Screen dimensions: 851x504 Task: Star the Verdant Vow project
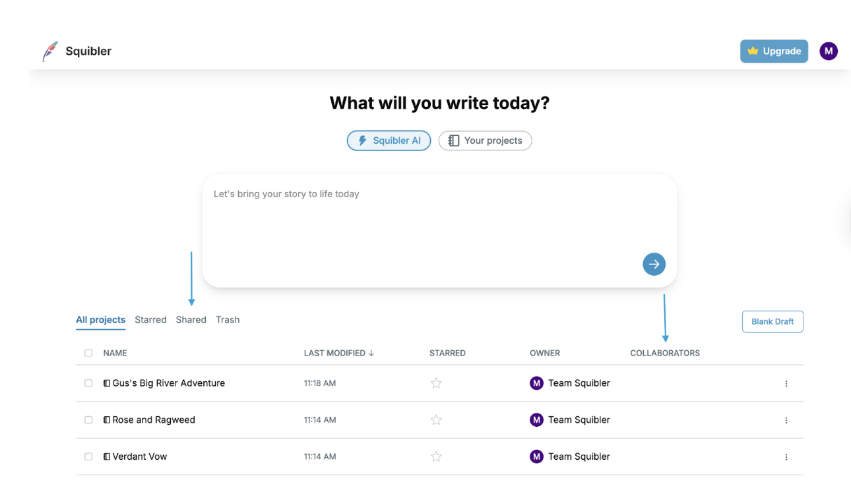(x=436, y=457)
